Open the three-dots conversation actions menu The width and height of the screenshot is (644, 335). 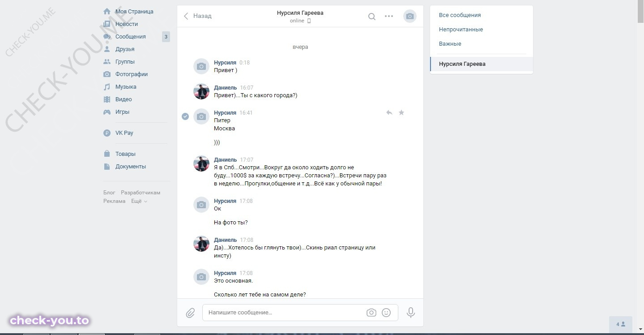coord(389,17)
